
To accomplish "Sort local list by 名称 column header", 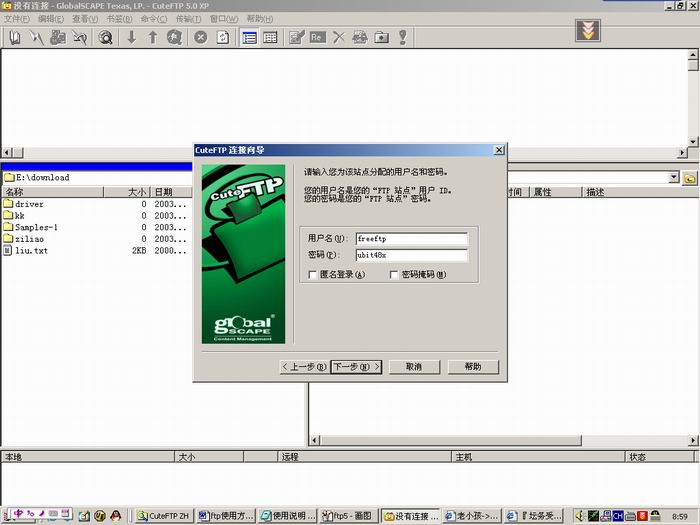I will (x=53, y=192).
